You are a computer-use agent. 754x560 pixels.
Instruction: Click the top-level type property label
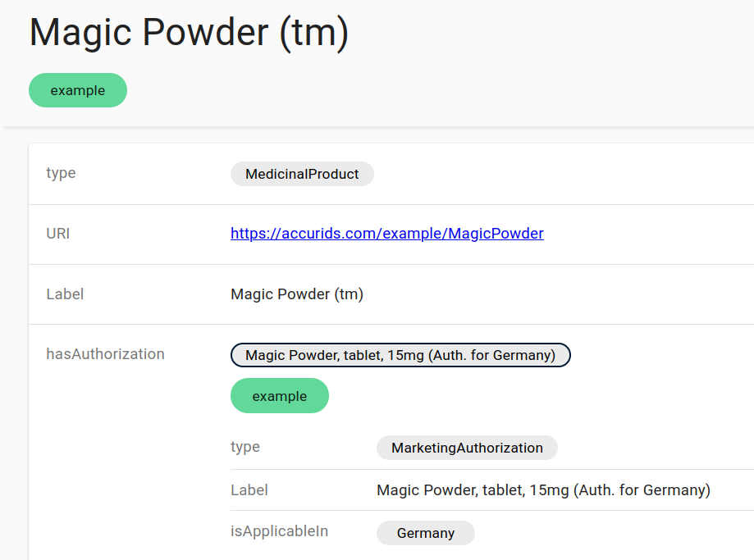pyautogui.click(x=61, y=173)
